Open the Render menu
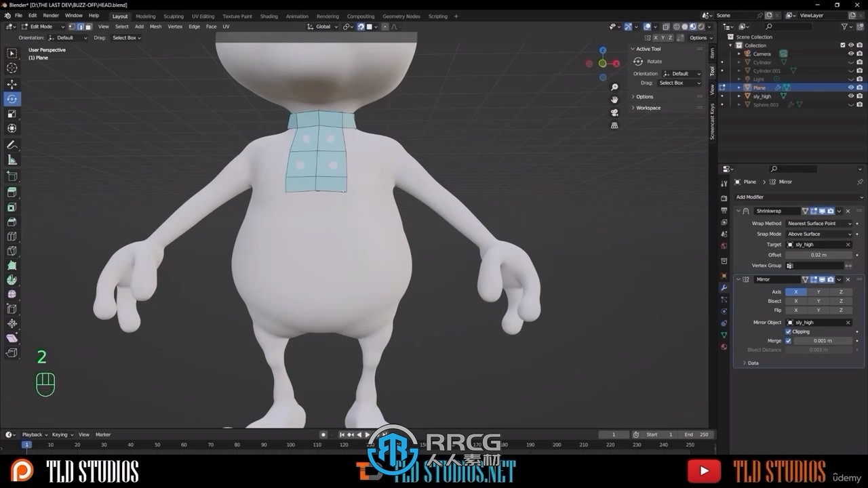868x488 pixels. [51, 16]
